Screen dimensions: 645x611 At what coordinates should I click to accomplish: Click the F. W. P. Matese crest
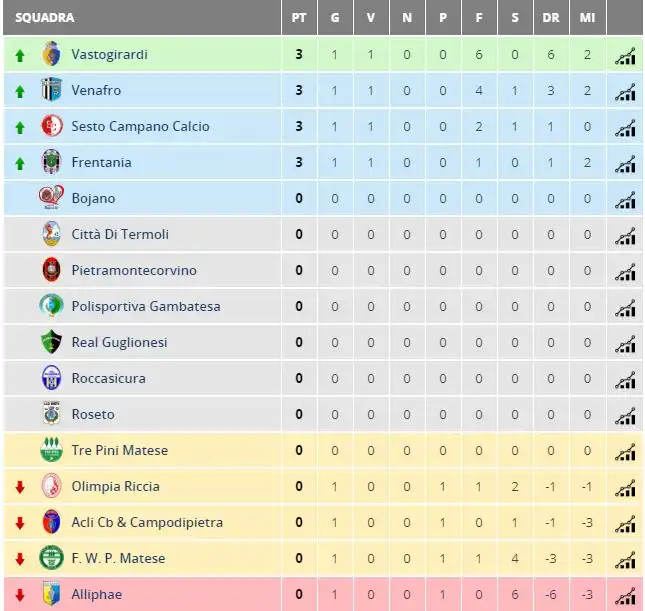(51, 558)
